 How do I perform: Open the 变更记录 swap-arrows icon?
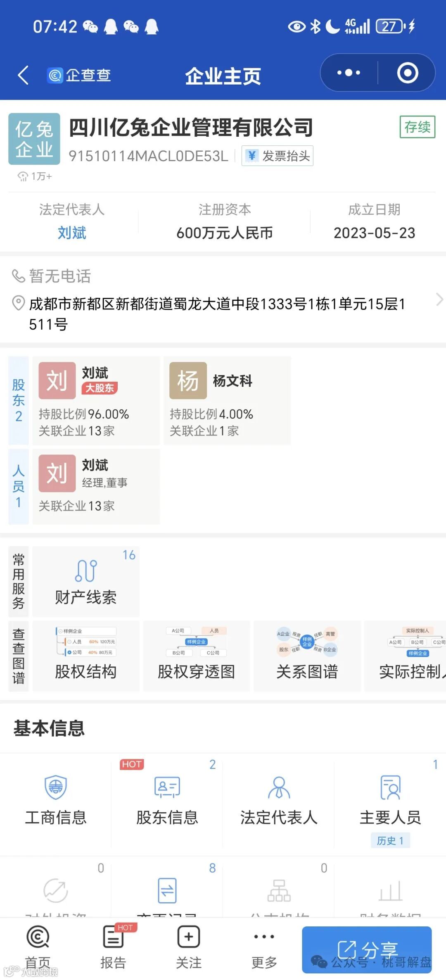(x=167, y=890)
